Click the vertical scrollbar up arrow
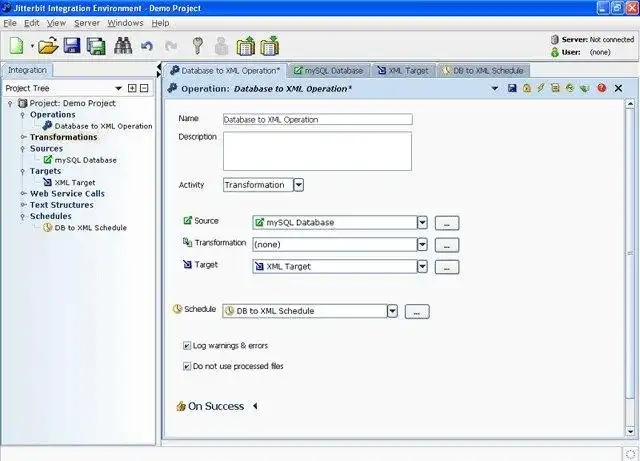Screen dimensions: 640x461 pos(630,104)
